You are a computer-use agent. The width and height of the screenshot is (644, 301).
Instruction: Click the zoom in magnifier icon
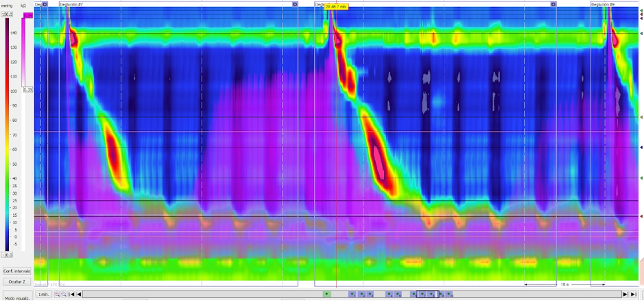57,294
